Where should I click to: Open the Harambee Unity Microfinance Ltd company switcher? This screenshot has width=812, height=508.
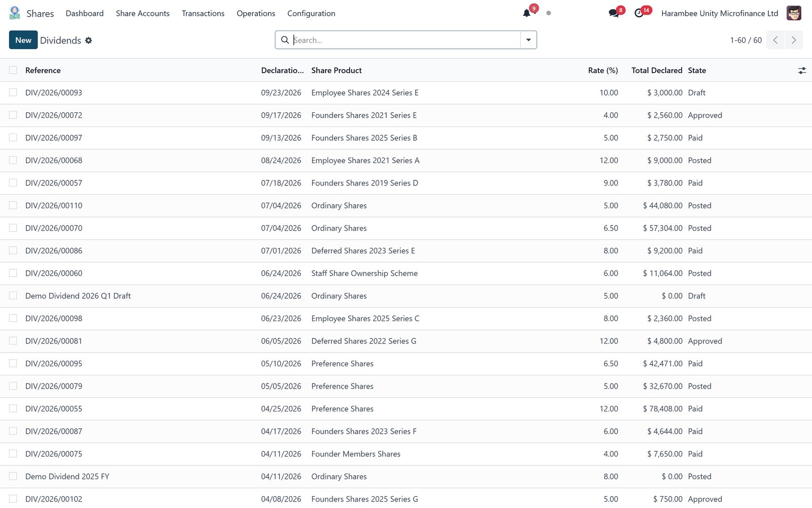(720, 13)
